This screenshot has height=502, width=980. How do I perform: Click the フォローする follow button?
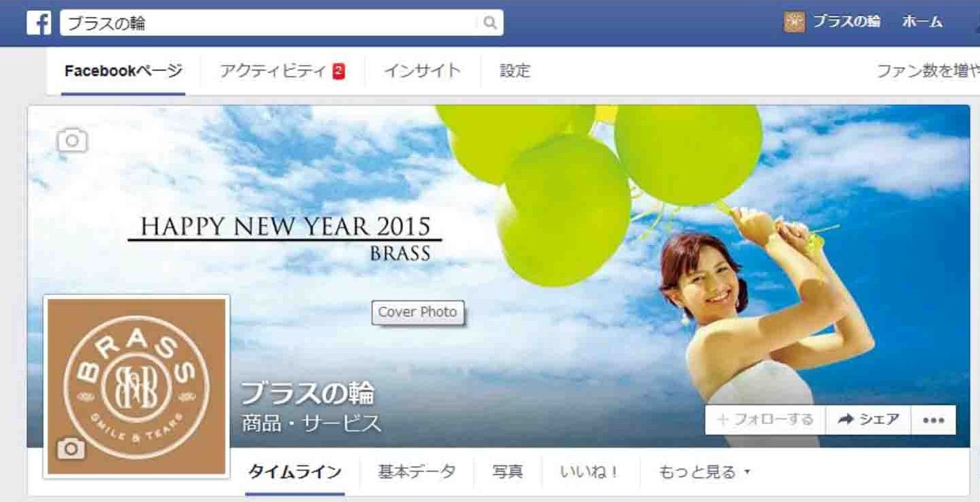(765, 420)
